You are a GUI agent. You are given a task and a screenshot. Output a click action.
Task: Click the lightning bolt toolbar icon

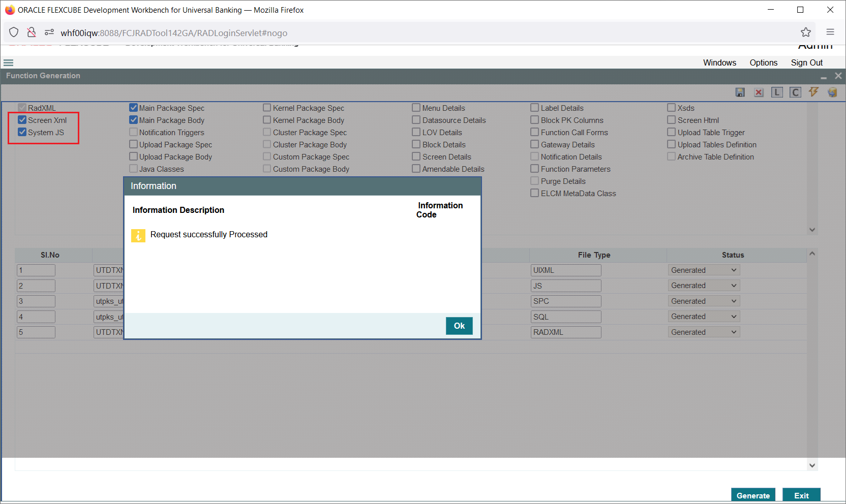pos(813,92)
